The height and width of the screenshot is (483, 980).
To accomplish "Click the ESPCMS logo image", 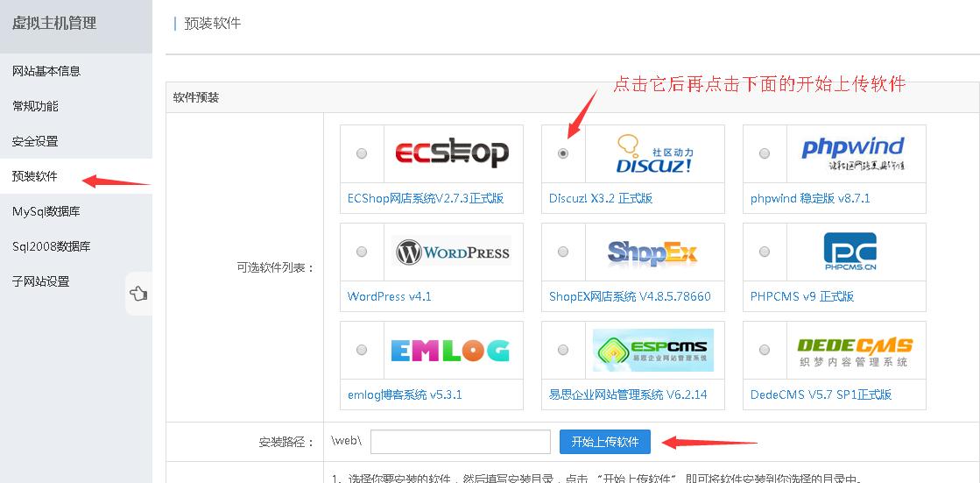I will 653,351.
